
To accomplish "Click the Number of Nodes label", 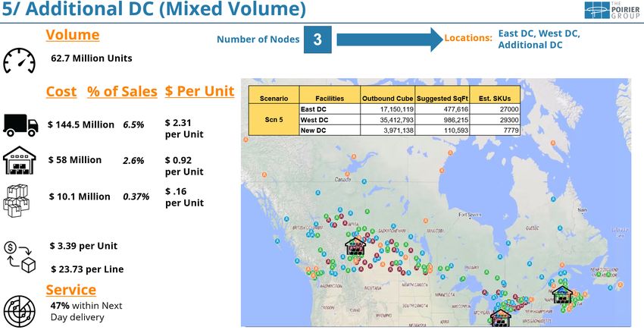I will pos(258,39).
